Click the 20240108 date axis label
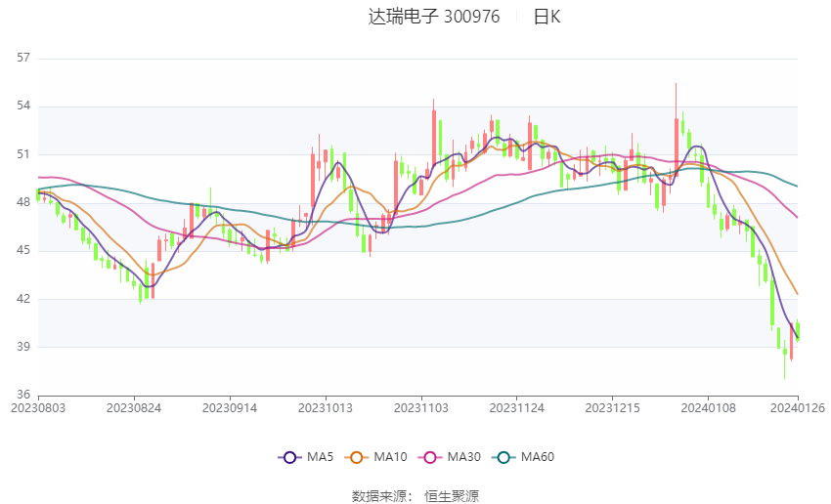The width and height of the screenshot is (831, 504). tap(709, 408)
